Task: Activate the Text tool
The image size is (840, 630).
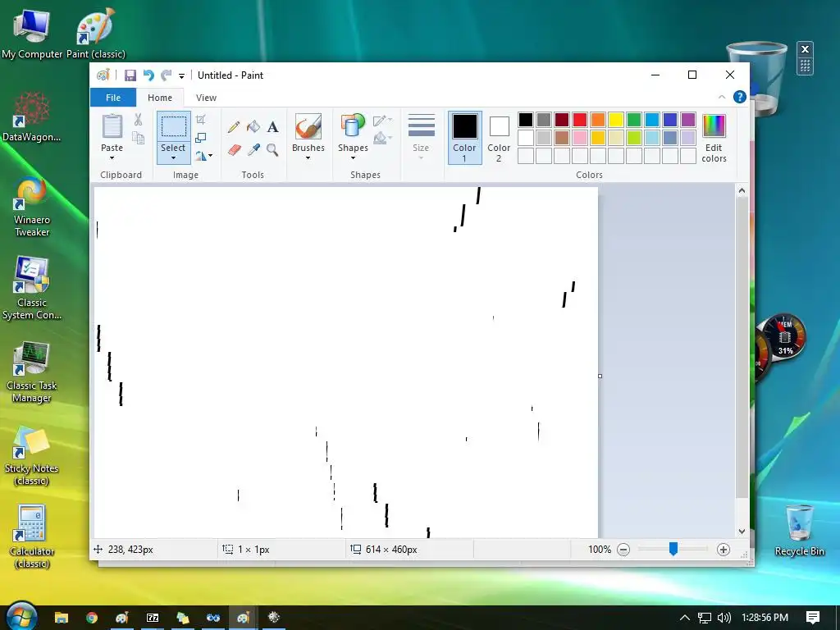Action: click(x=272, y=127)
